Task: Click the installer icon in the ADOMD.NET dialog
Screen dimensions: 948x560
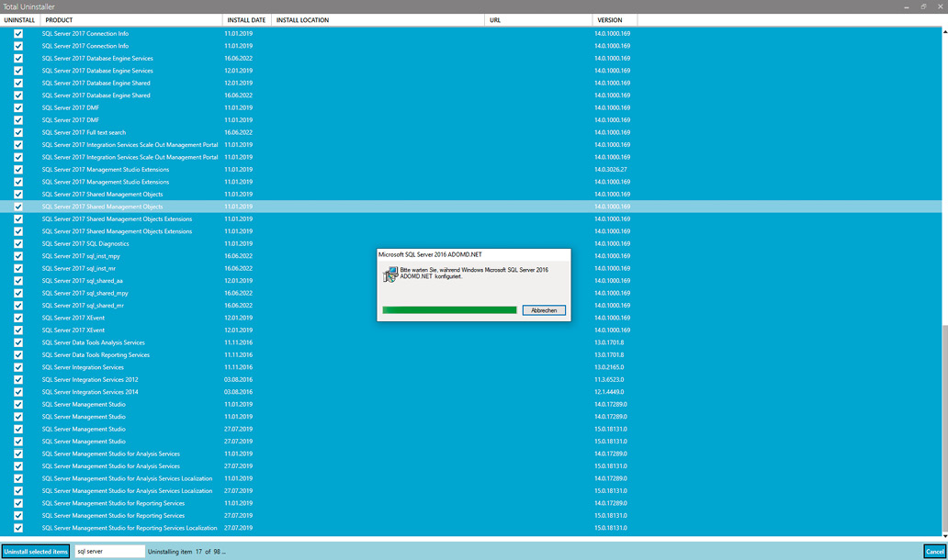Action: (x=390, y=274)
